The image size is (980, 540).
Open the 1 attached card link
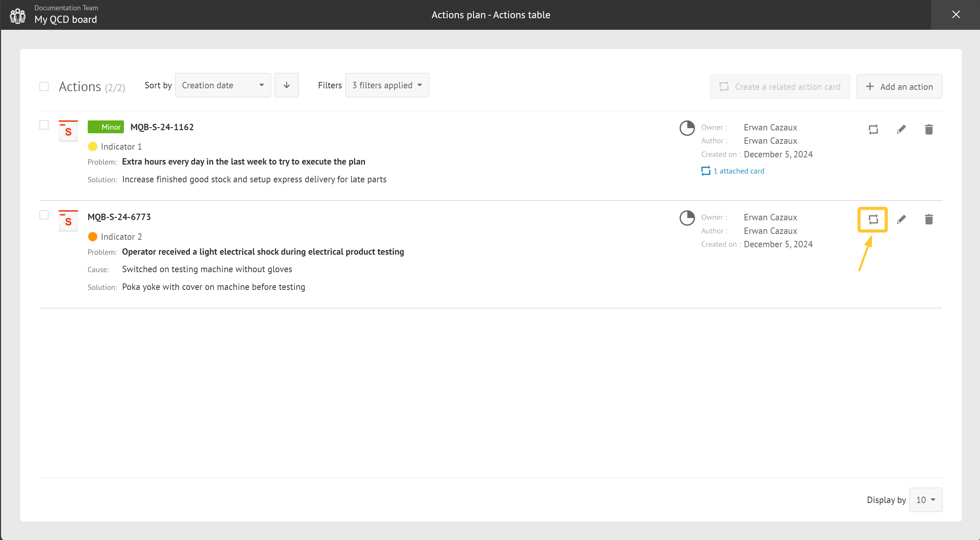(x=733, y=171)
